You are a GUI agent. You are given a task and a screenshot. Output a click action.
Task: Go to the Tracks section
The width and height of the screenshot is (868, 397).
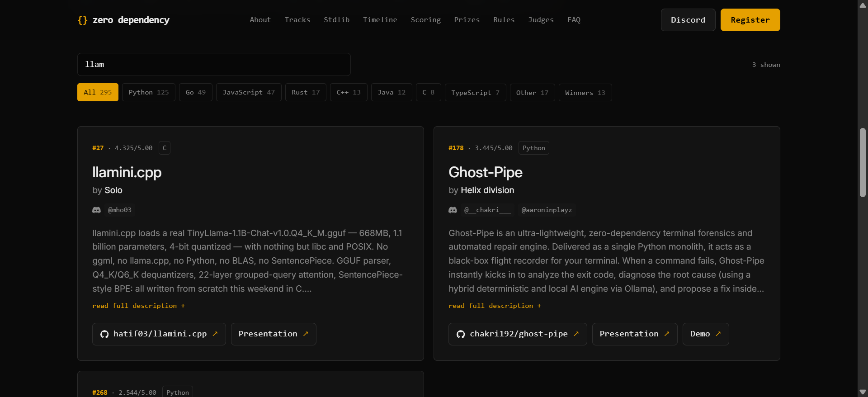[297, 20]
